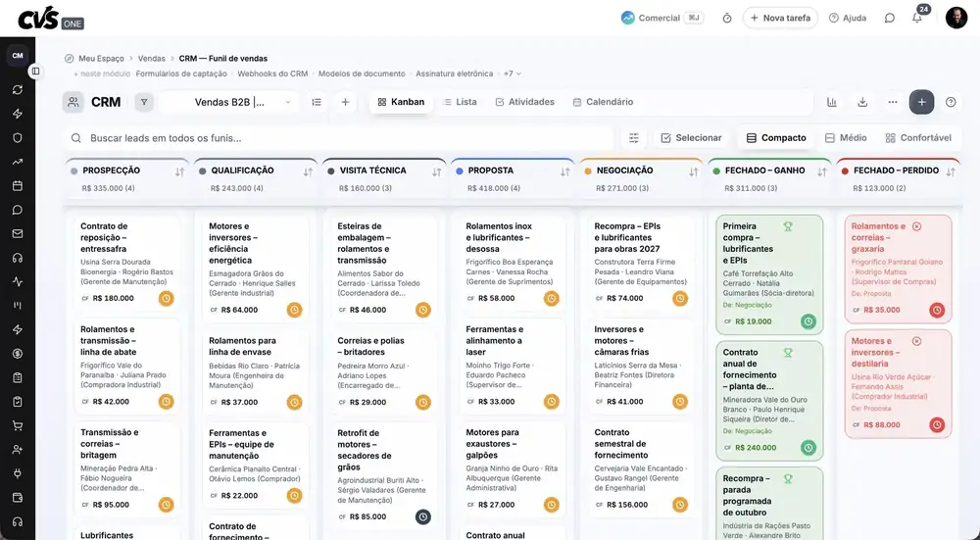Image resolution: width=980 pixels, height=540 pixels.
Task: Open the chat messages icon in header
Action: 890,18
